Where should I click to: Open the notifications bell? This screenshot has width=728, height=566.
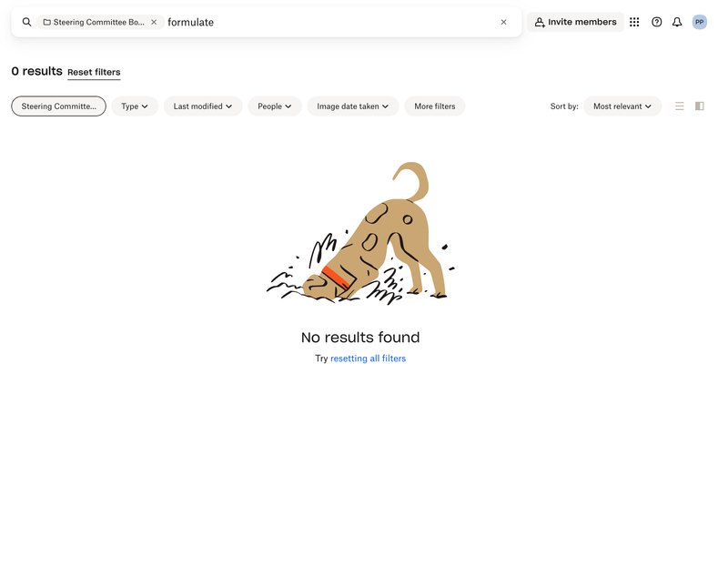tap(677, 22)
